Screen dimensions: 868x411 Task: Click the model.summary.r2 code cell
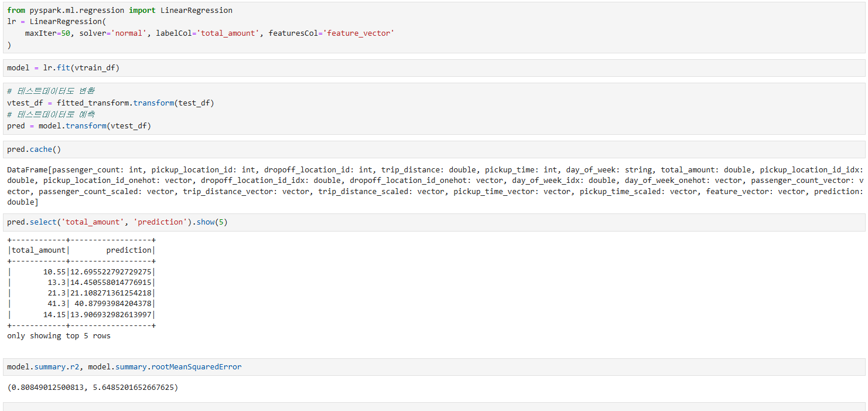point(434,367)
